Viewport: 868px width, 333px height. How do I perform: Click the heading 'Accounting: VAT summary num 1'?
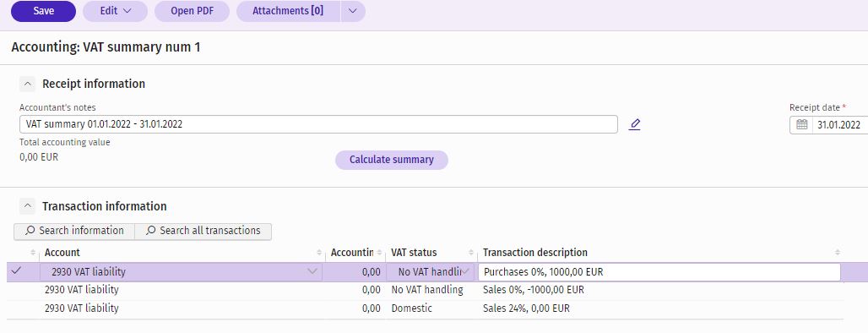point(106,47)
